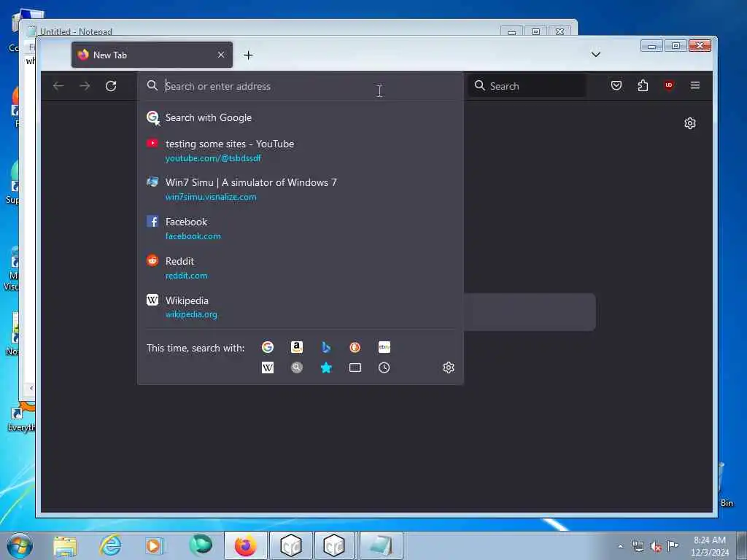Open the Wikipedia suggestion
This screenshot has height=560, width=747.
(x=300, y=307)
